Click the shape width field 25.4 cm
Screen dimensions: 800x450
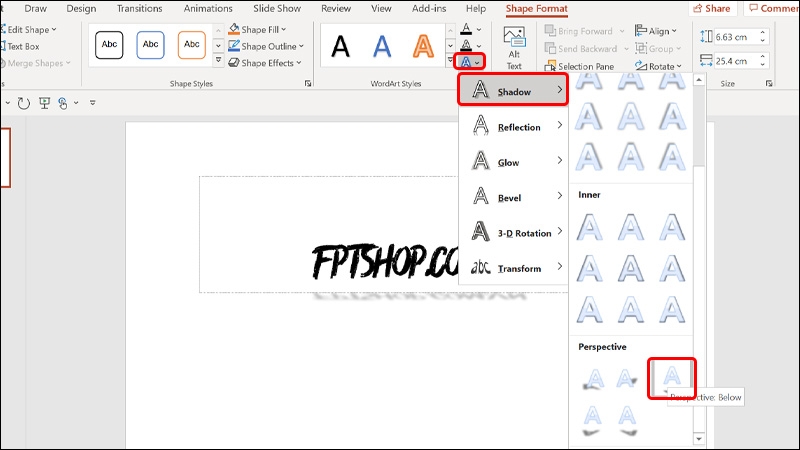(736, 61)
